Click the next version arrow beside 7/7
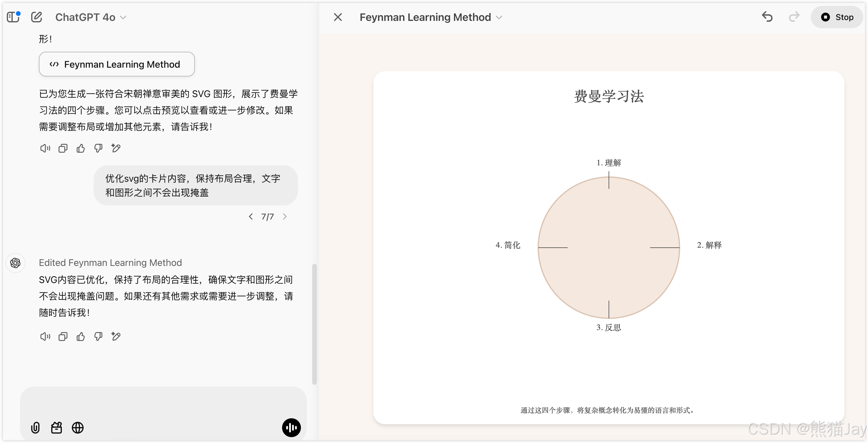 (285, 216)
